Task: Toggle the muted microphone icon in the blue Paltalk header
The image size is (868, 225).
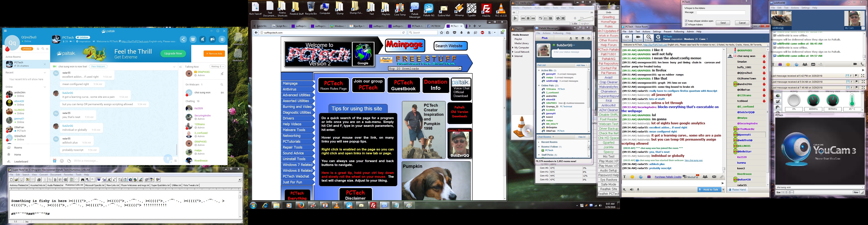Action: [202, 40]
